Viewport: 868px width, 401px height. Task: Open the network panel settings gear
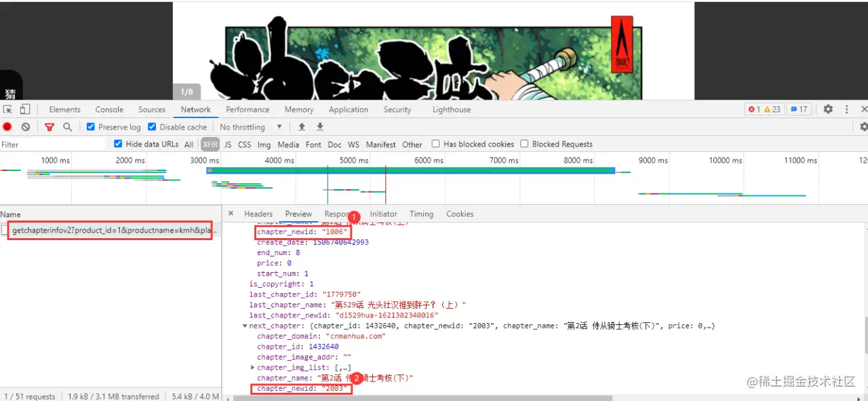(x=863, y=127)
